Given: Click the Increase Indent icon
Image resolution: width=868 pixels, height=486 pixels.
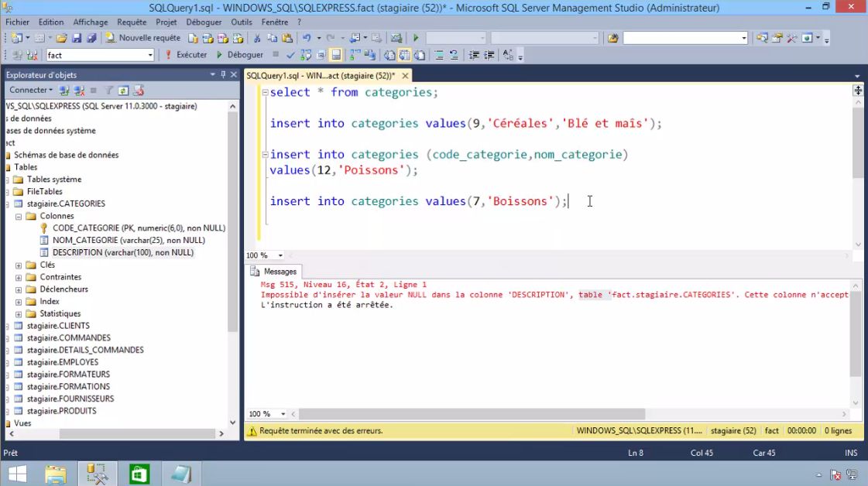Looking at the screenshot, I should click(x=489, y=55).
